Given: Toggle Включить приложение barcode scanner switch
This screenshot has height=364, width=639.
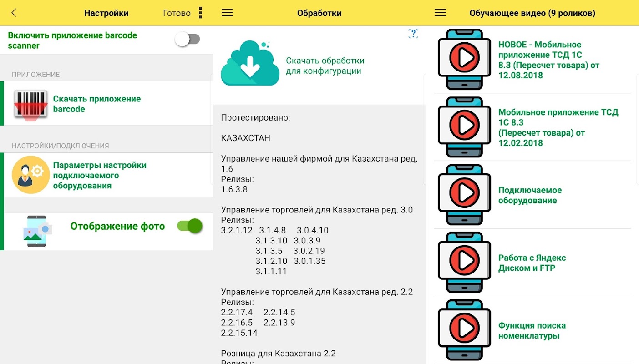Looking at the screenshot, I should click(188, 40).
